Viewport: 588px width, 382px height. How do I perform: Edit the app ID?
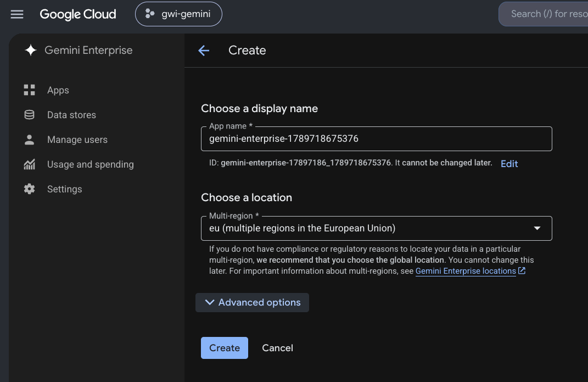509,164
